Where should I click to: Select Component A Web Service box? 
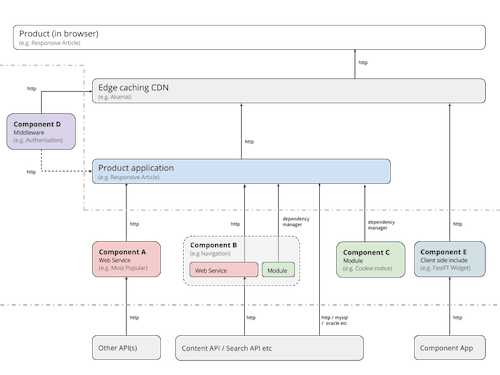point(126,259)
